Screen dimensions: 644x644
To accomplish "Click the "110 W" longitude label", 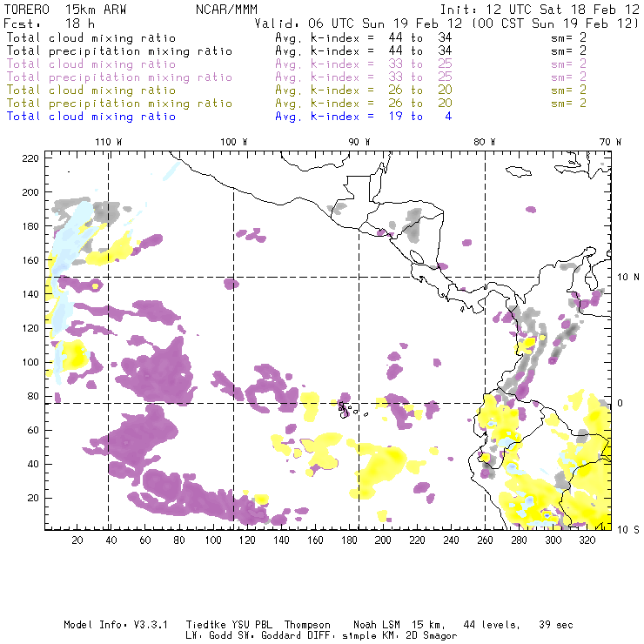I will [x=108, y=142].
